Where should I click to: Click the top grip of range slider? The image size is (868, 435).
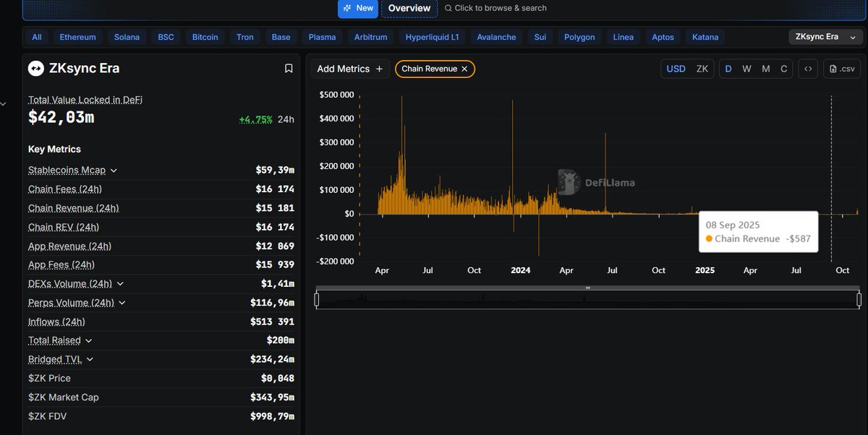(587, 288)
